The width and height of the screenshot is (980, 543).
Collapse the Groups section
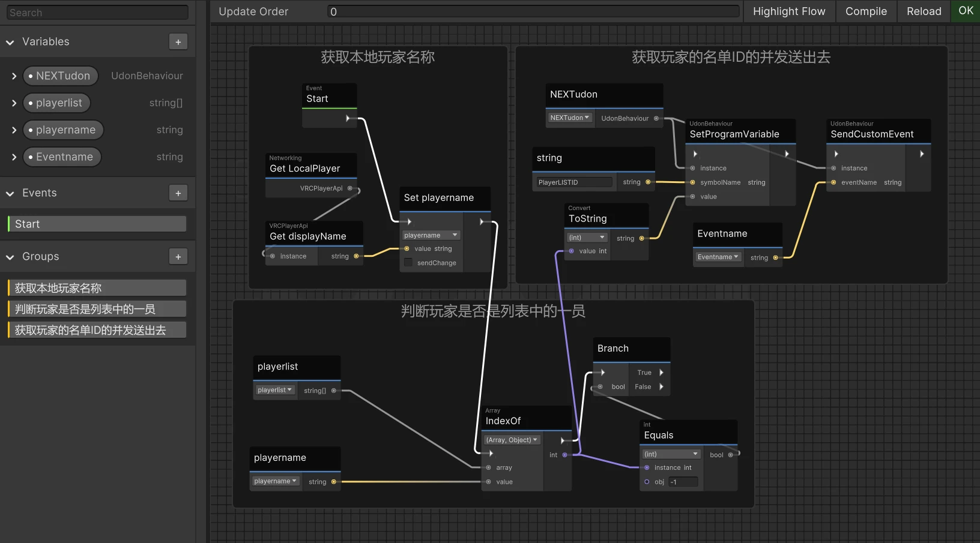(x=10, y=257)
